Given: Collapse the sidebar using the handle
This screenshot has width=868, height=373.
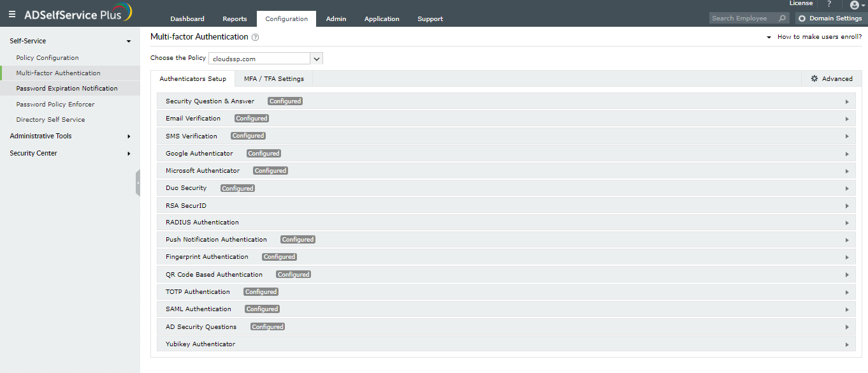Looking at the screenshot, I should 138,183.
